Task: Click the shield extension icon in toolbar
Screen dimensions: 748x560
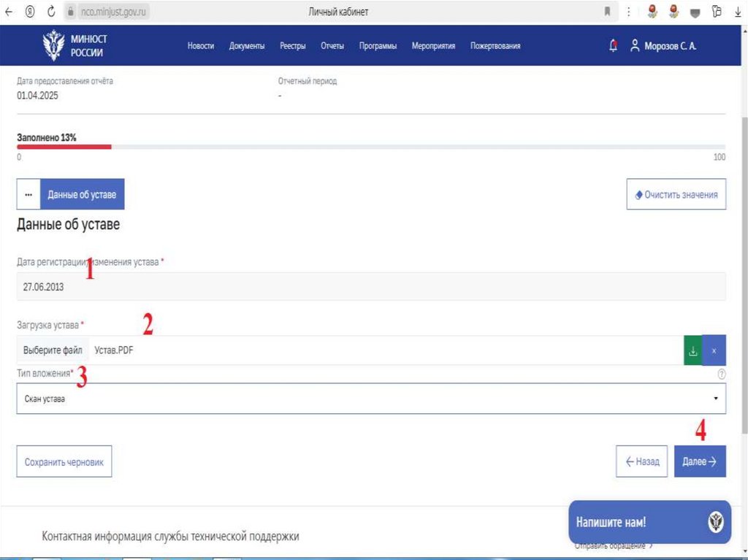Action: [x=695, y=12]
